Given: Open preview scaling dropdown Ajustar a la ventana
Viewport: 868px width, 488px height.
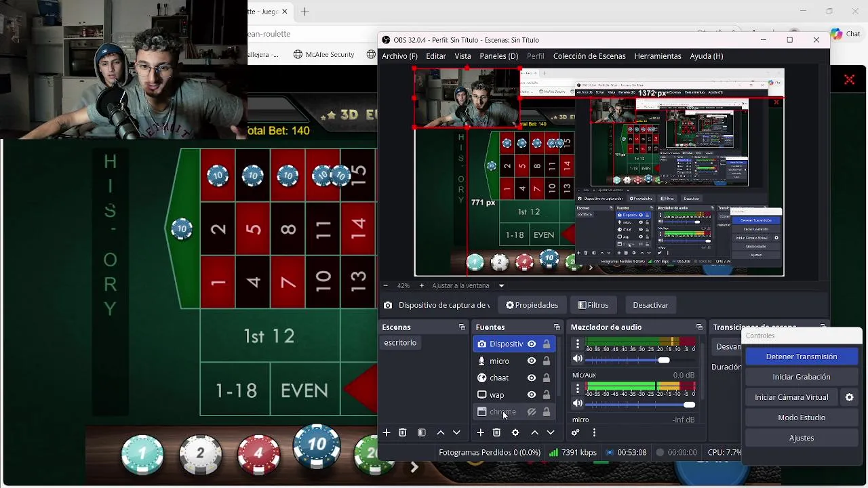Looking at the screenshot, I should coord(469,285).
